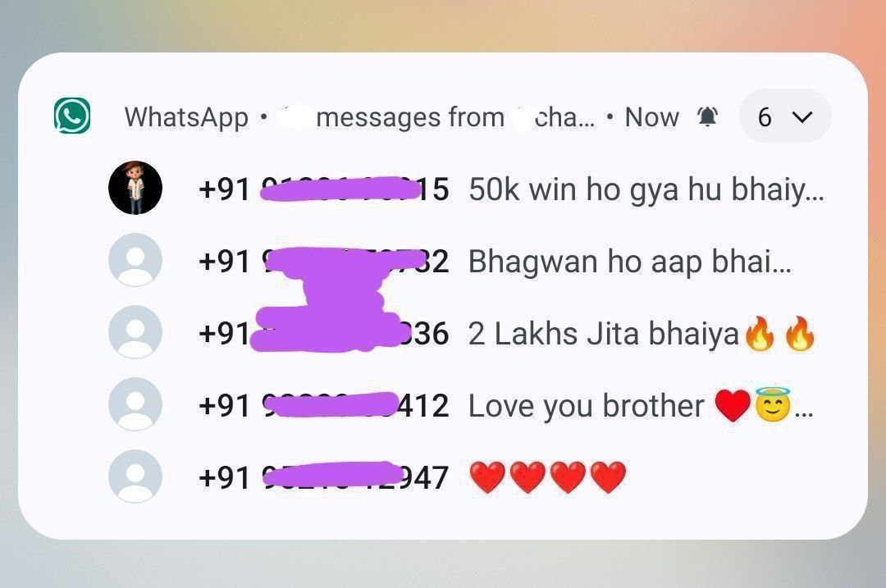Open the cartoon boy profile picture
This screenshot has height=588, width=886.
(x=135, y=188)
